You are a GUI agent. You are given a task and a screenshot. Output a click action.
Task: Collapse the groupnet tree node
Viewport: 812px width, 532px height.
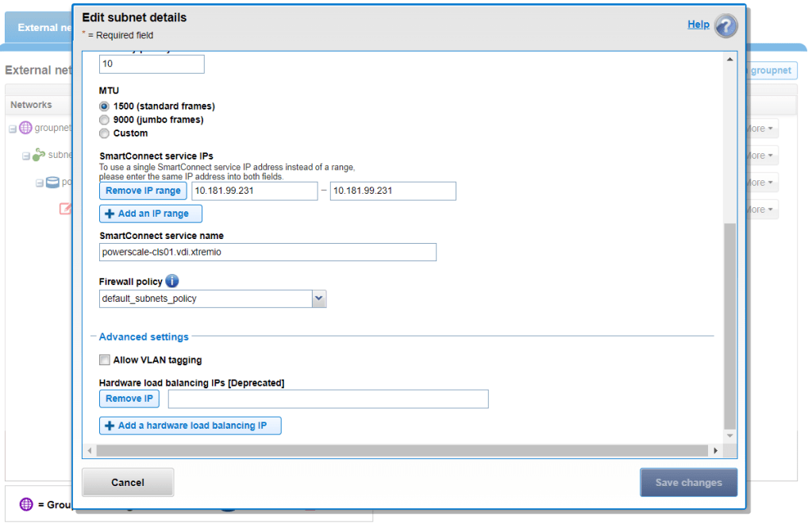coord(13,129)
